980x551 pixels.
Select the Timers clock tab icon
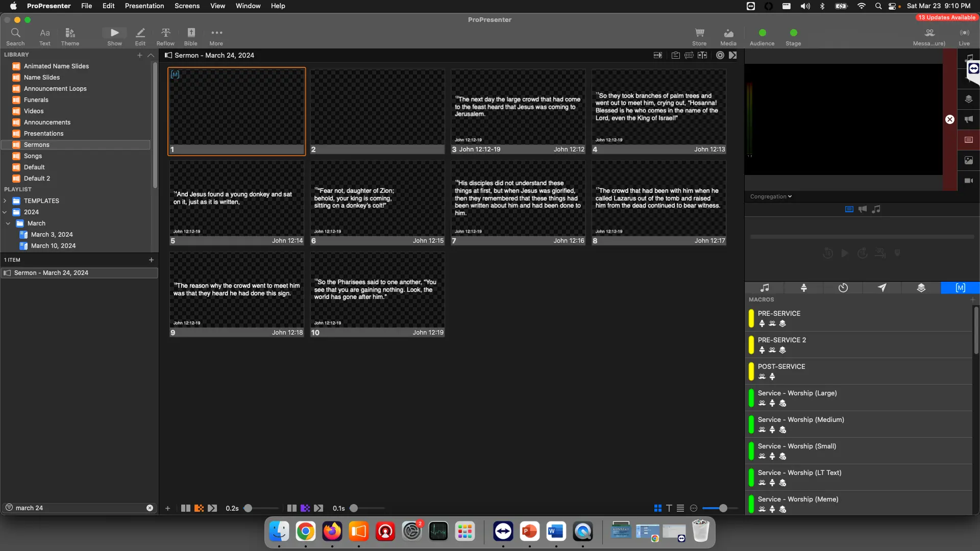pos(843,288)
